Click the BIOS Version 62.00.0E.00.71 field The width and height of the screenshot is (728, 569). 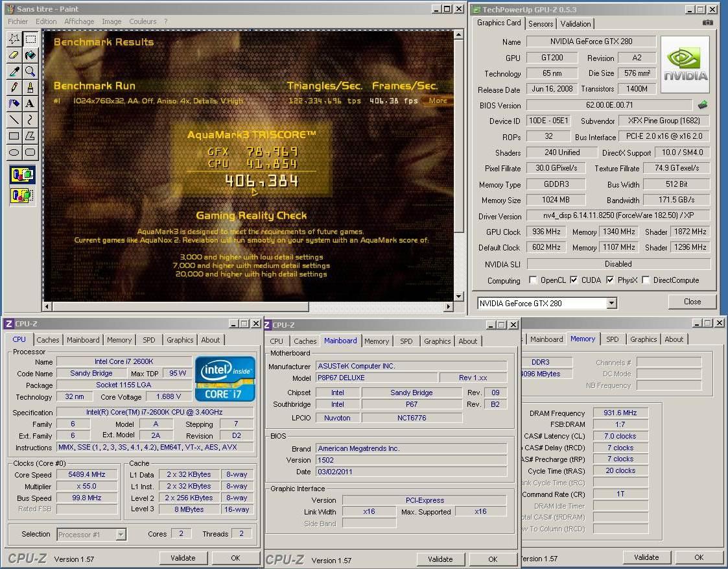(x=609, y=106)
